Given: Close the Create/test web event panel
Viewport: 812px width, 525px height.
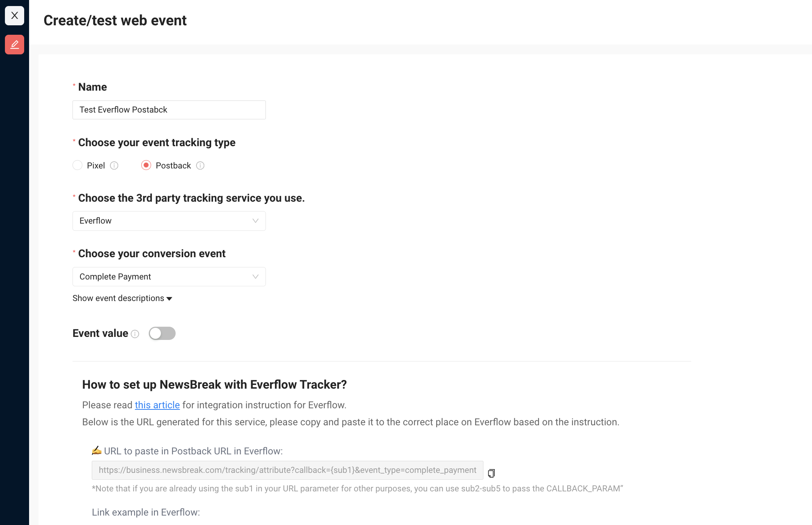Looking at the screenshot, I should point(14,15).
